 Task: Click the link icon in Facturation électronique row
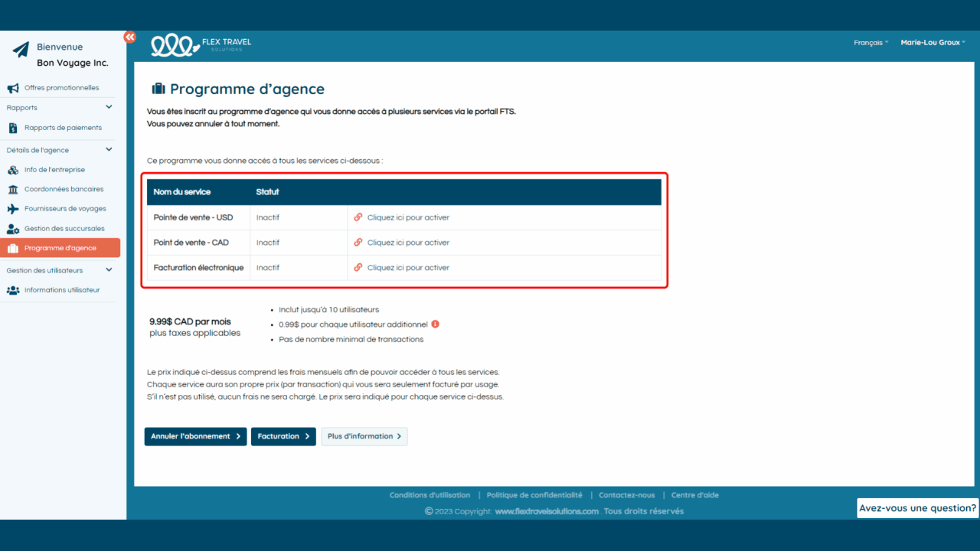(x=358, y=268)
